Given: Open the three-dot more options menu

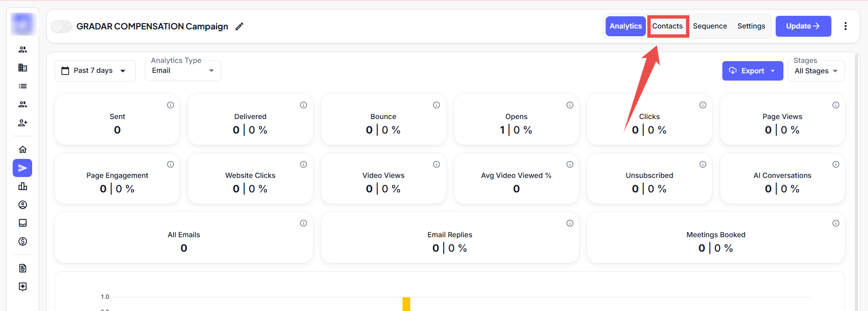Looking at the screenshot, I should coord(845,26).
